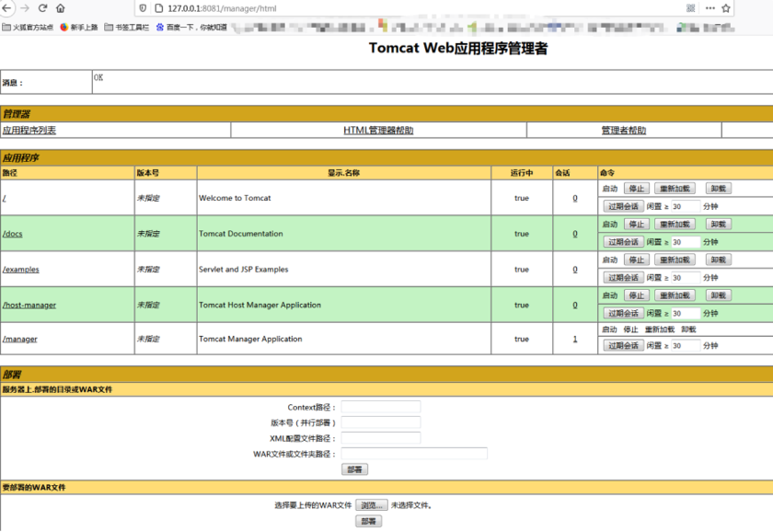Click session count 0 for Welcome to Tomcat
This screenshot has width=773, height=532.
(575, 198)
